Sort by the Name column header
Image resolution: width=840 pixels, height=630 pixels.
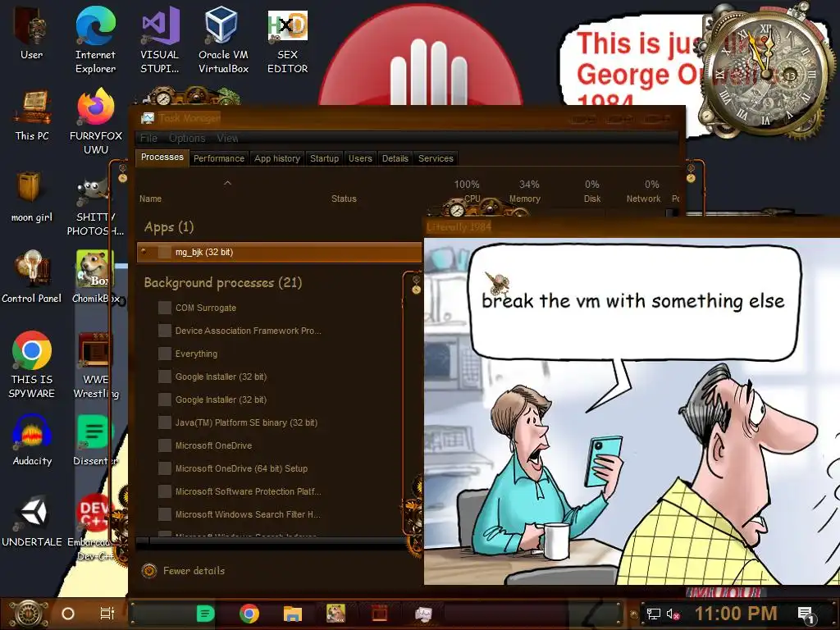click(151, 199)
